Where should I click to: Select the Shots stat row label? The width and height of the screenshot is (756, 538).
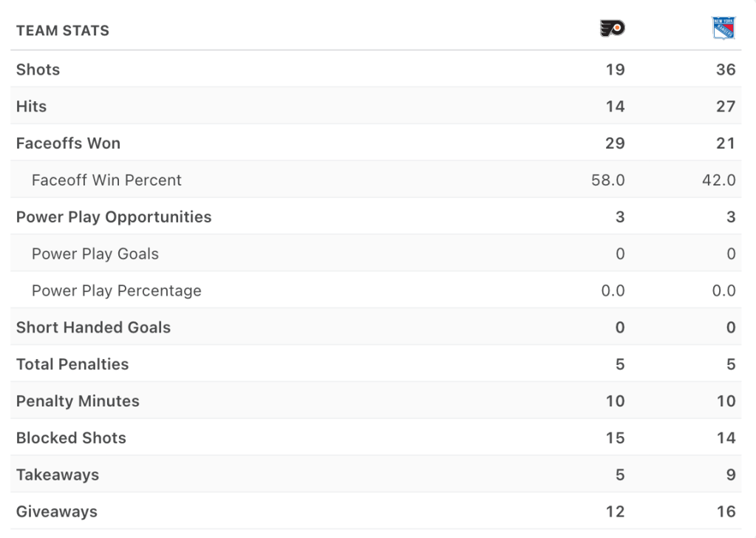click(x=38, y=69)
